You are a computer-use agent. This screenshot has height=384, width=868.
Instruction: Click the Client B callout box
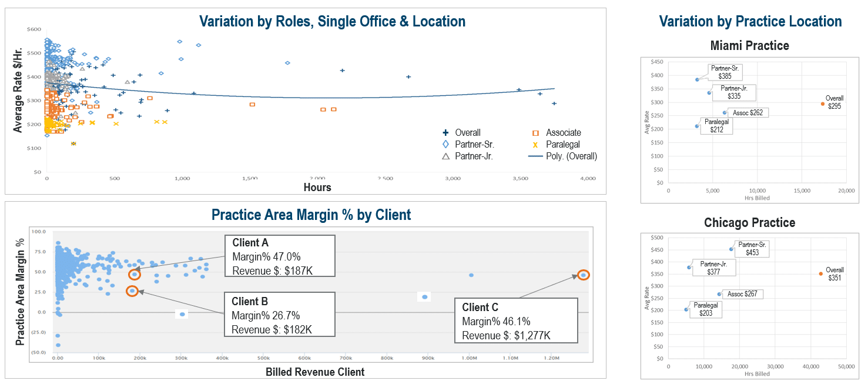[280, 314]
